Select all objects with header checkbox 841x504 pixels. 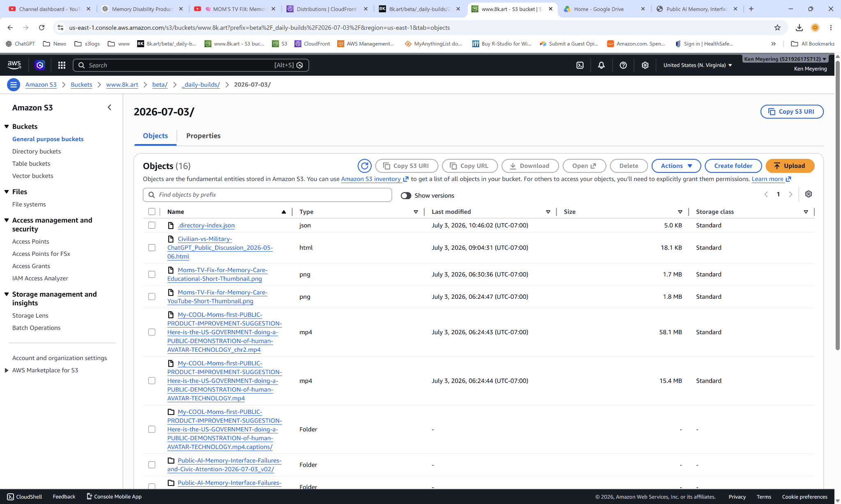[x=152, y=212]
